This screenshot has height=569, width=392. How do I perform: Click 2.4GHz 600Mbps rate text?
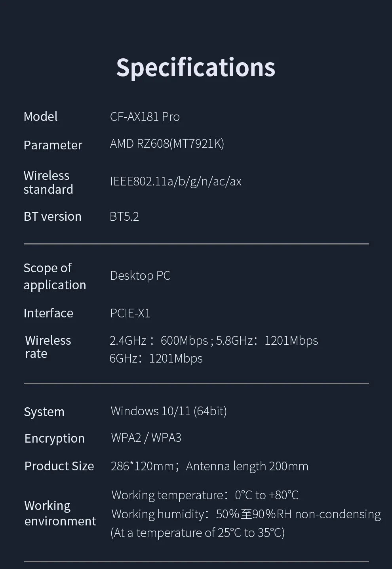pos(158,340)
